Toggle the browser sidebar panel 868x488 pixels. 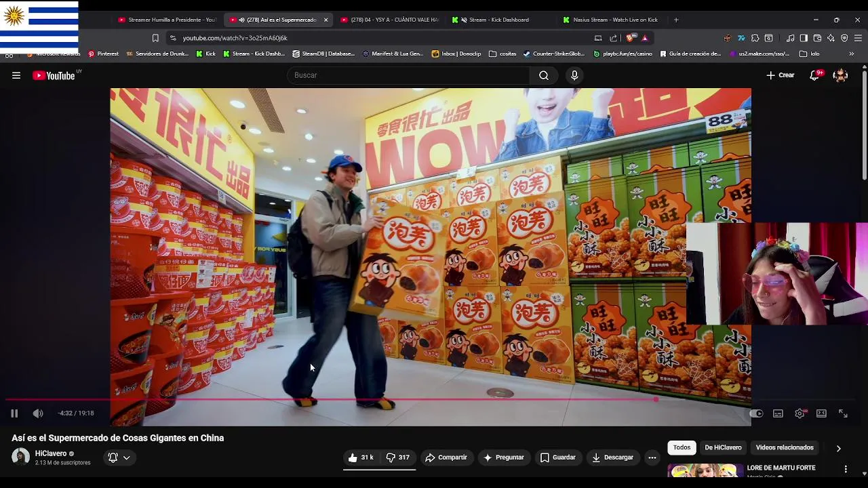(x=804, y=38)
